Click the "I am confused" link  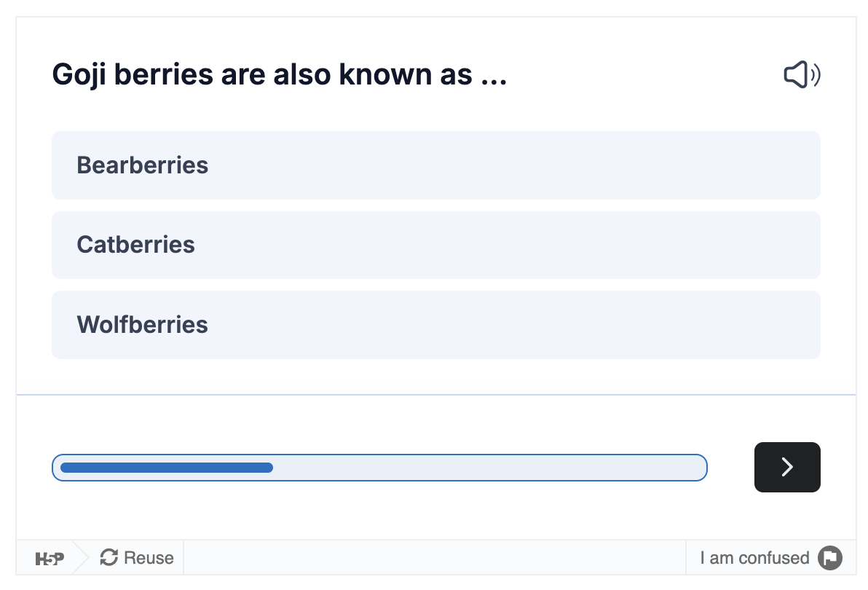coord(754,558)
